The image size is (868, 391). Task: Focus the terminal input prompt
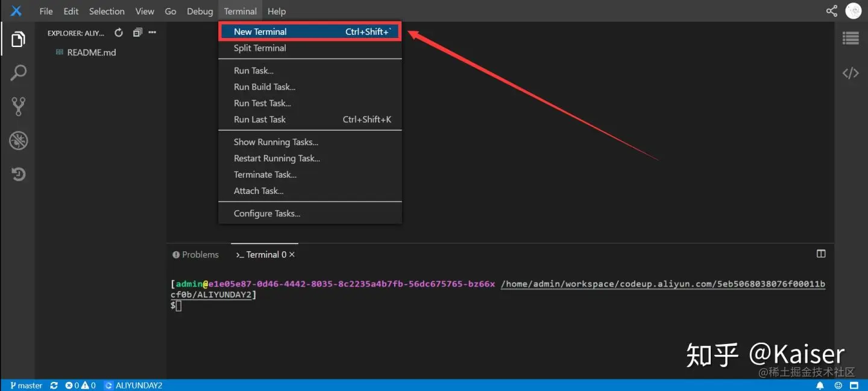click(178, 306)
